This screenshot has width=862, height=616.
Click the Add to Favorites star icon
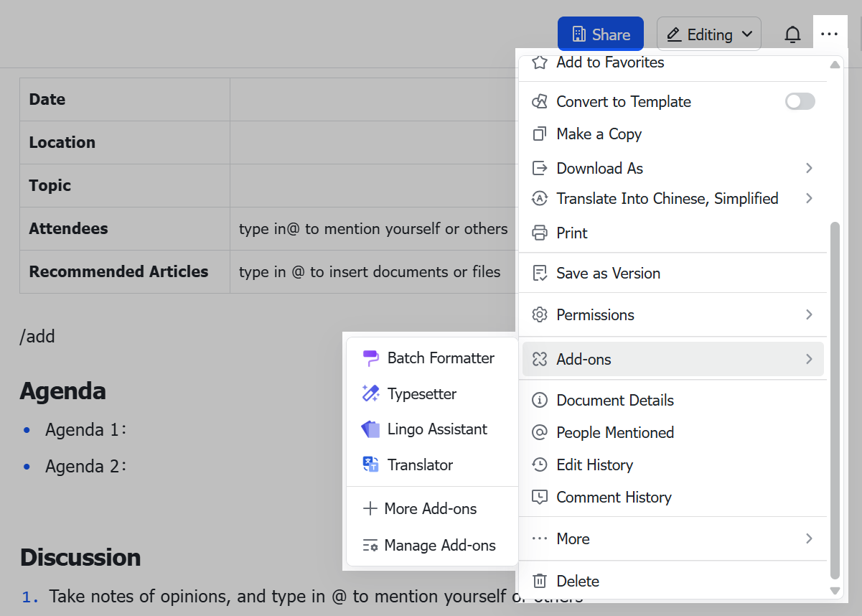point(540,62)
